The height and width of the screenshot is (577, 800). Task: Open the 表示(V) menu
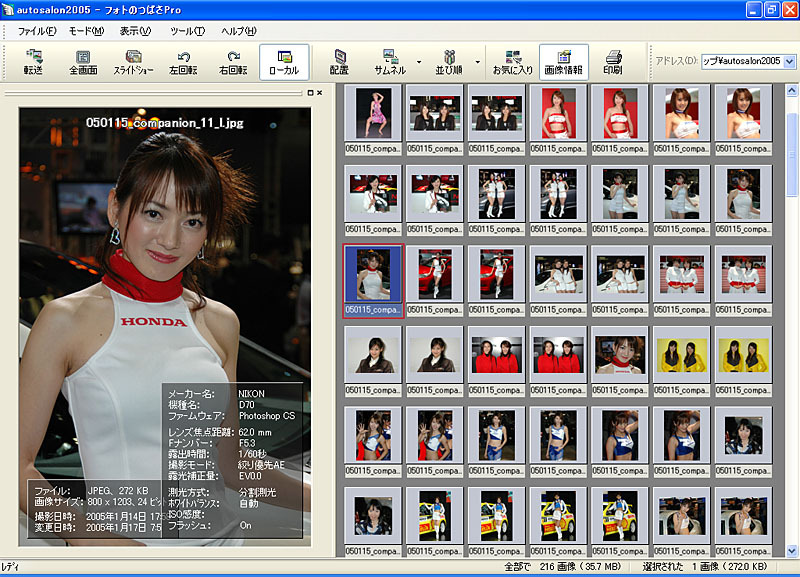click(x=135, y=31)
